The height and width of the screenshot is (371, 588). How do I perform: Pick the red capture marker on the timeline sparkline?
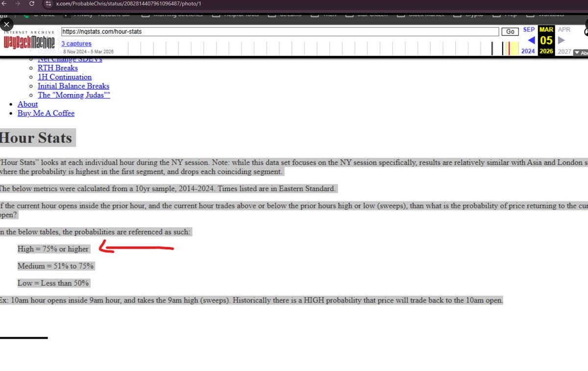509,48
